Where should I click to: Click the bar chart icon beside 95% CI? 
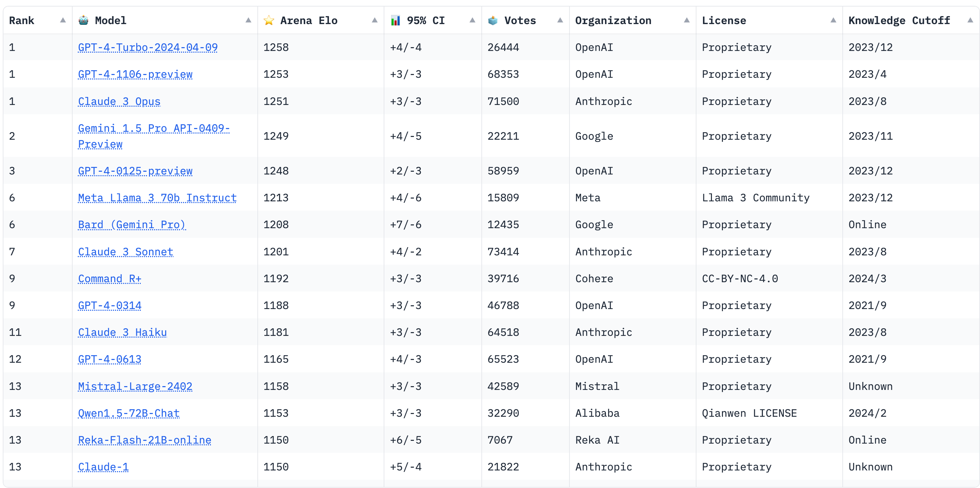tap(395, 20)
